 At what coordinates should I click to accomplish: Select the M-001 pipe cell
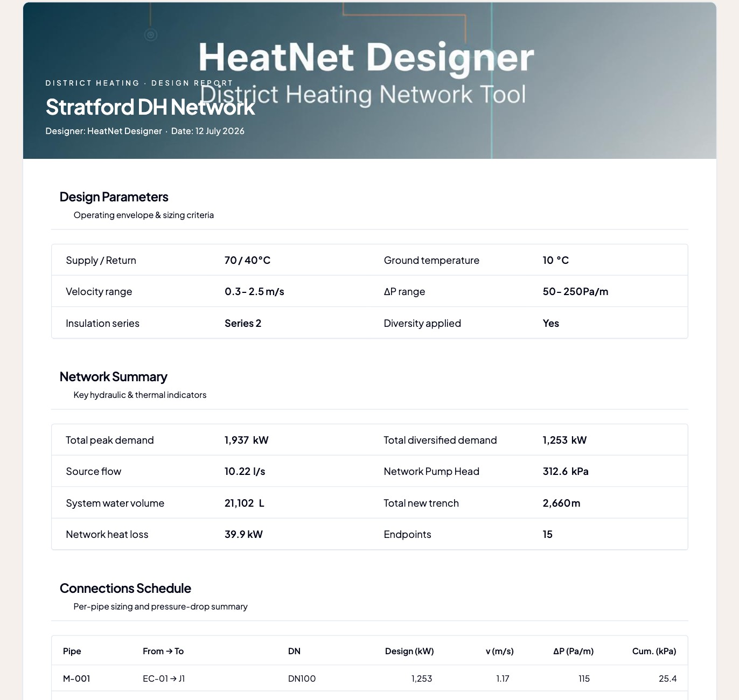click(x=76, y=679)
